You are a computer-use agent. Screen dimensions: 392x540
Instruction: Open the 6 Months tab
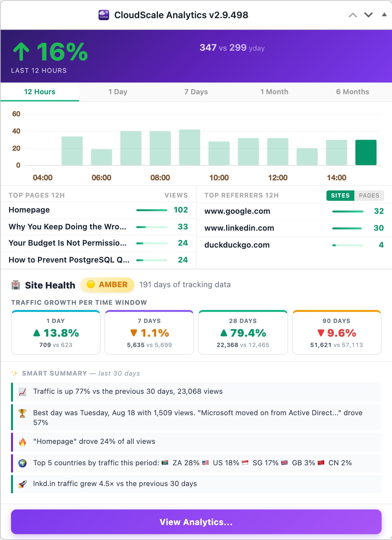pyautogui.click(x=352, y=92)
